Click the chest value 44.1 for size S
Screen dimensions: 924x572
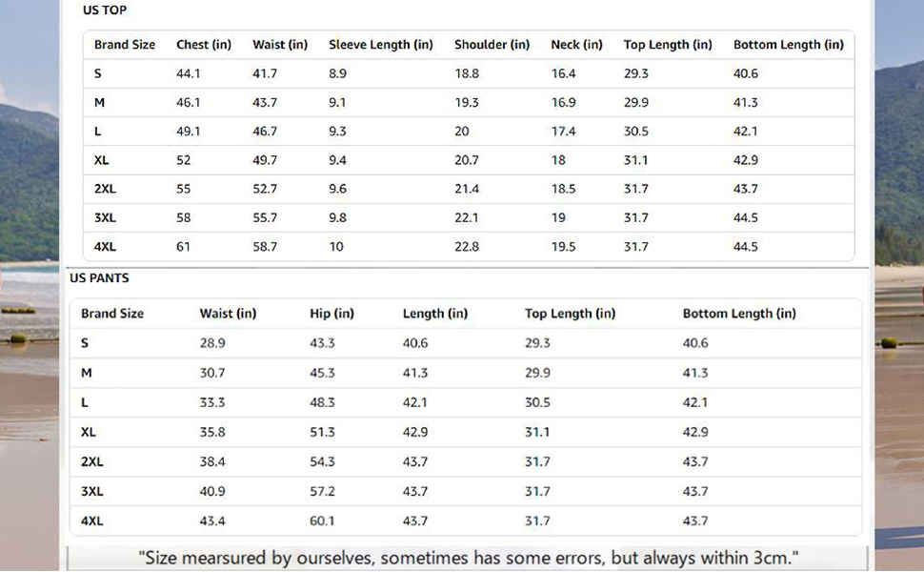(x=188, y=73)
